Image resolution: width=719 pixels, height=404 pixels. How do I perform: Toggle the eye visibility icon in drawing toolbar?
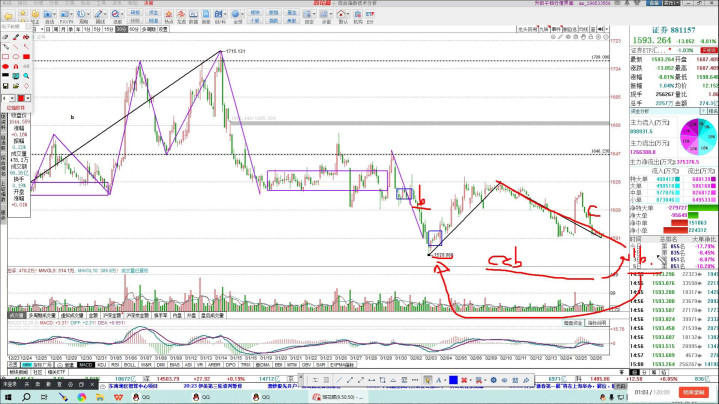click(x=504, y=380)
